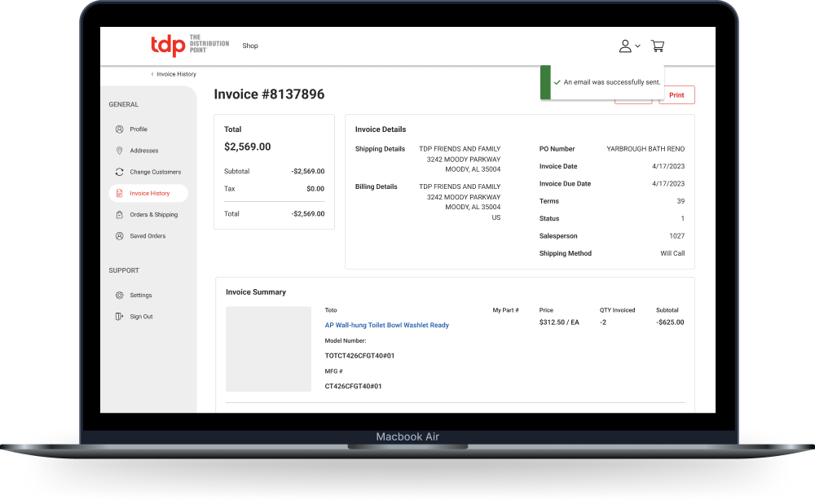815x504 pixels.
Task: Click the Invoice #8137896 heading
Action: [x=269, y=94]
